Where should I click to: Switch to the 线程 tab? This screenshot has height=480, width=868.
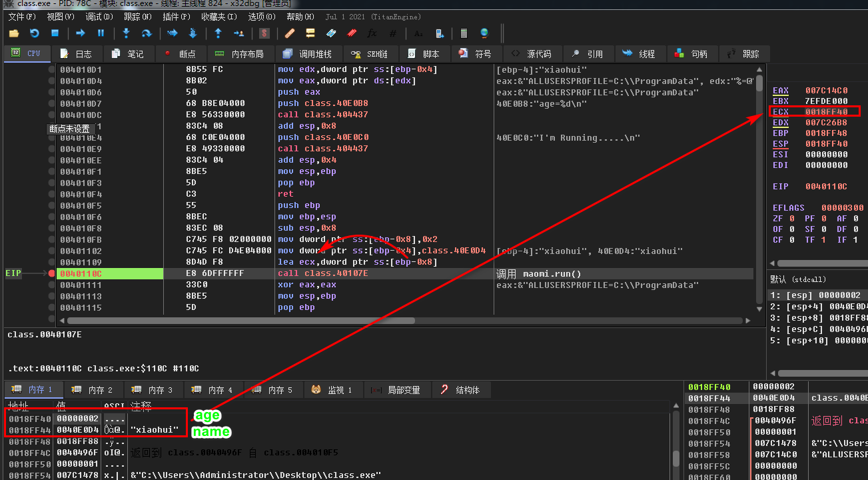click(639, 54)
